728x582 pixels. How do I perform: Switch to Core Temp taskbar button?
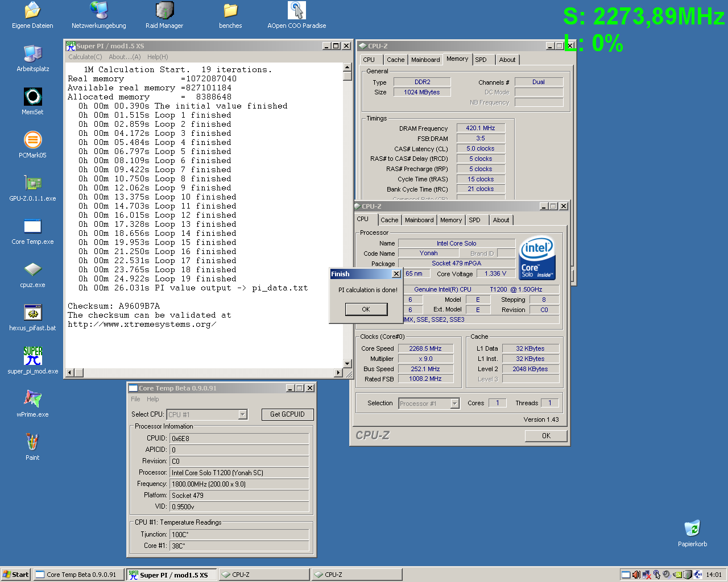(78, 575)
